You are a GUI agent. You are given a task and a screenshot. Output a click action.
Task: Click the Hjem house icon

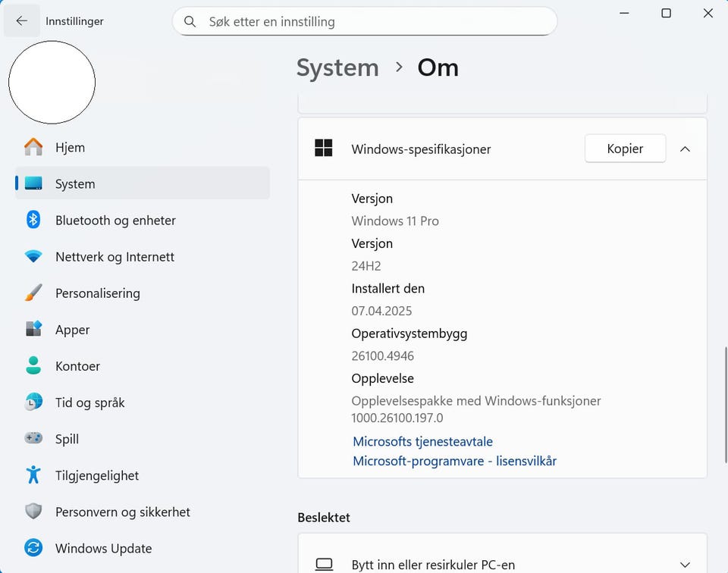(33, 147)
